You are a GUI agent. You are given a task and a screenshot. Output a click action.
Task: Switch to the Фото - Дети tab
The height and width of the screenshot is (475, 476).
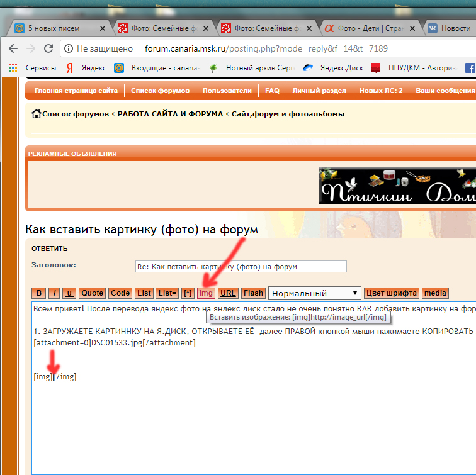pos(365,28)
